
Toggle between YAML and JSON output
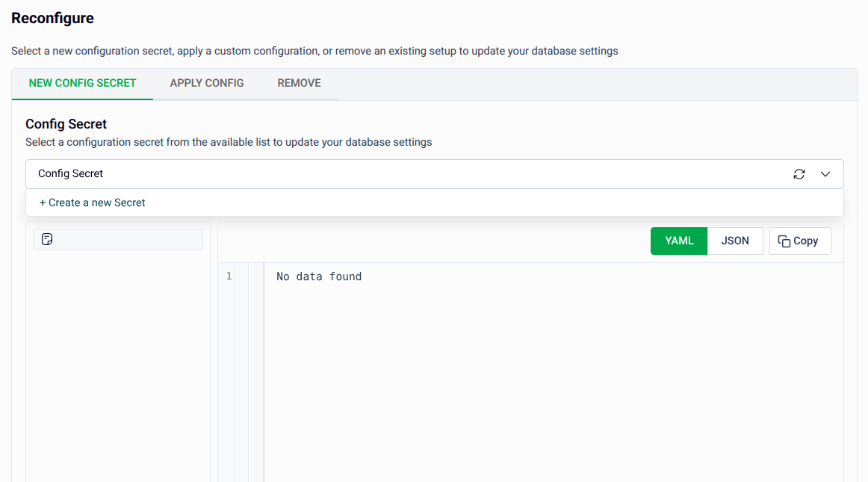[x=734, y=241]
